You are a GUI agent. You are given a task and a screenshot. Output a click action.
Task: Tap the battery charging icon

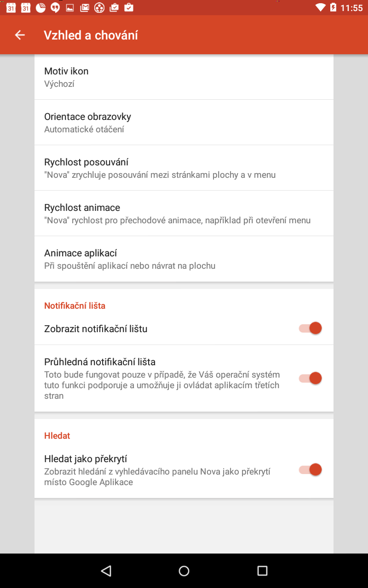pos(333,7)
